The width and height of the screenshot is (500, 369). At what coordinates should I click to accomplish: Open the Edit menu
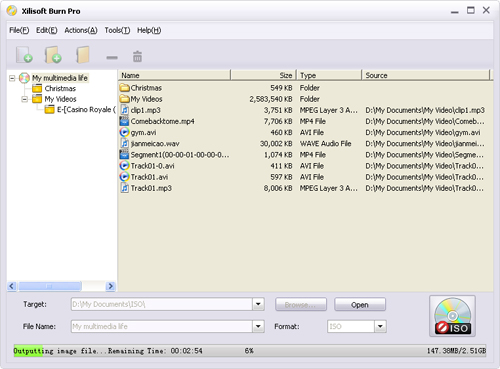[x=47, y=30]
